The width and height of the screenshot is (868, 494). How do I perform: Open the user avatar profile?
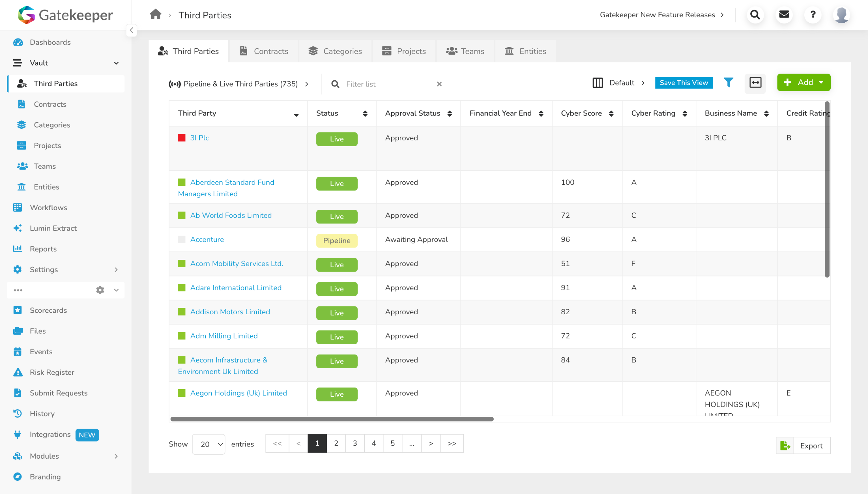[x=842, y=15]
